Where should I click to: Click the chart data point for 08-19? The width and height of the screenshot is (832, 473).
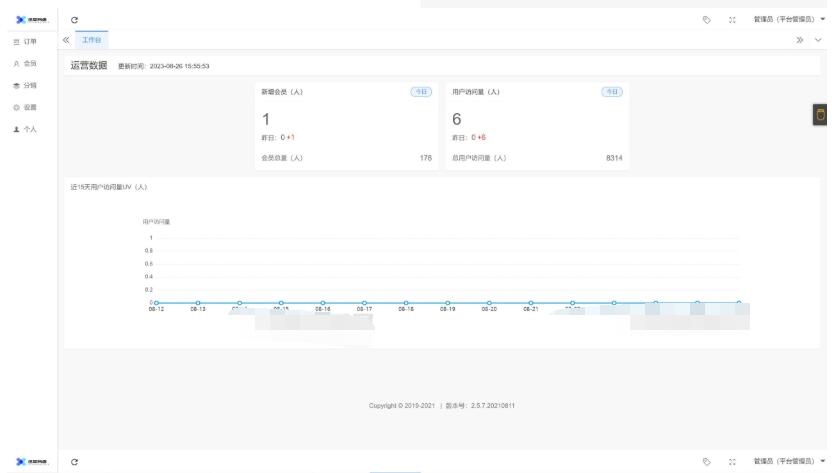point(447,303)
